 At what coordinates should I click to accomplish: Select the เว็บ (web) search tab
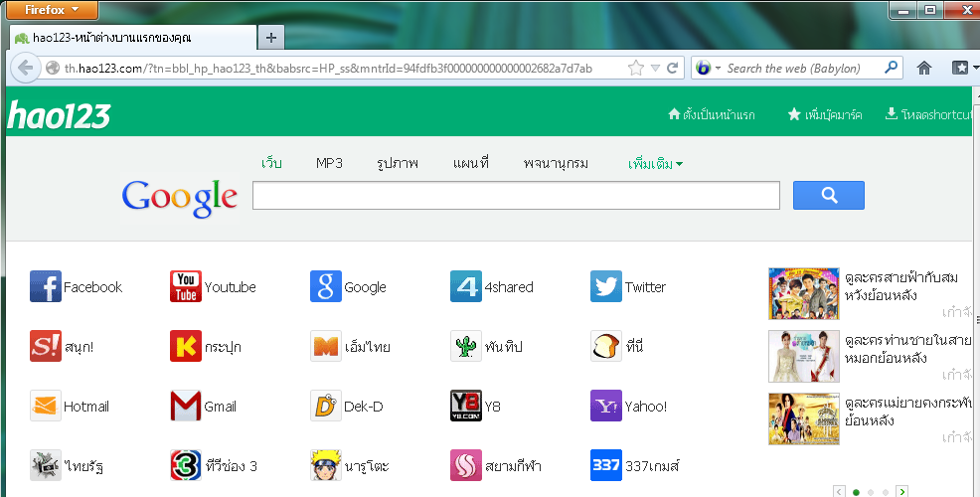(271, 163)
